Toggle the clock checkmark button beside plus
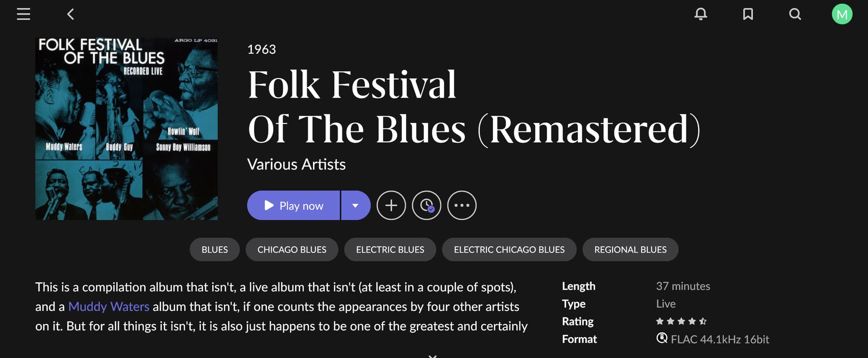 (426, 206)
